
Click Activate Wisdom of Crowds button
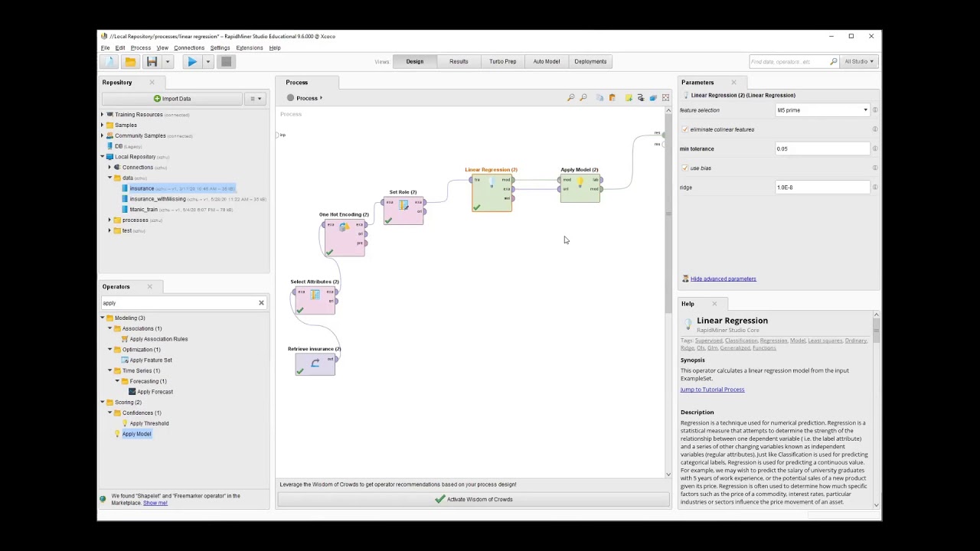click(473, 500)
